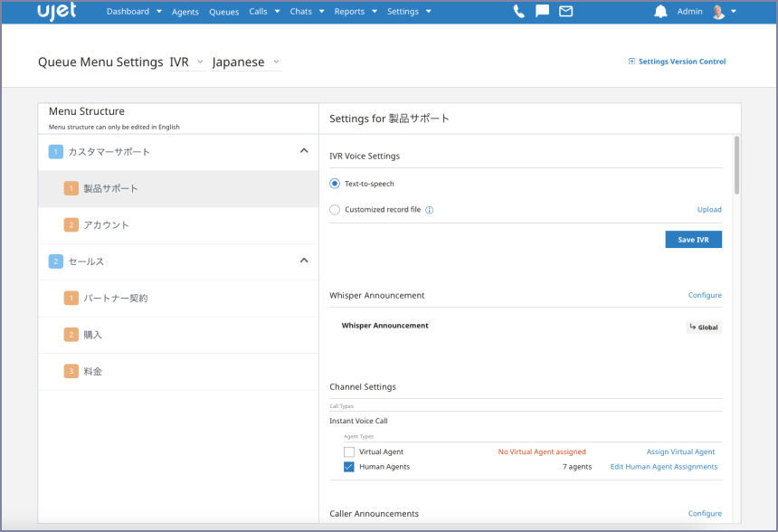The image size is (778, 532).
Task: Open notifications bell
Action: (660, 12)
